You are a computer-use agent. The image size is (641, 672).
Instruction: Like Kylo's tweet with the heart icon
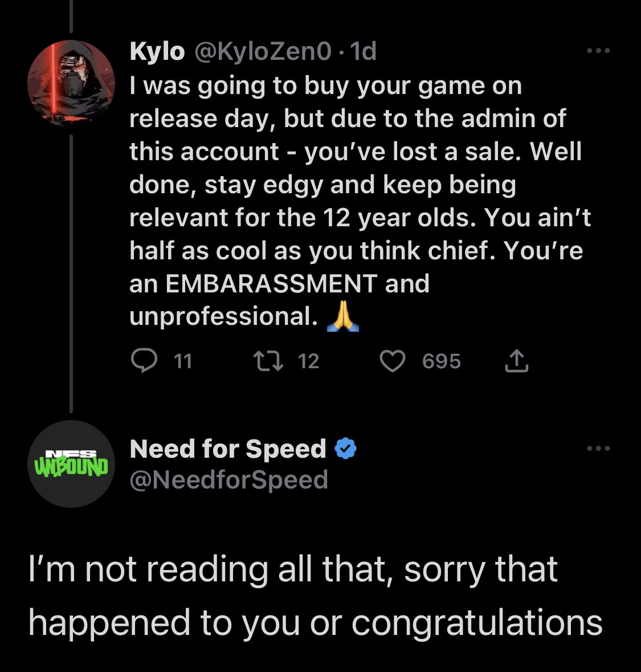tap(392, 361)
